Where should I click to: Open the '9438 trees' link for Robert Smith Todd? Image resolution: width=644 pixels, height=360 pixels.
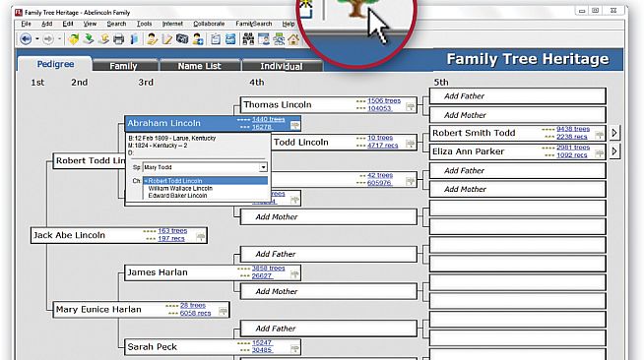[x=573, y=129]
